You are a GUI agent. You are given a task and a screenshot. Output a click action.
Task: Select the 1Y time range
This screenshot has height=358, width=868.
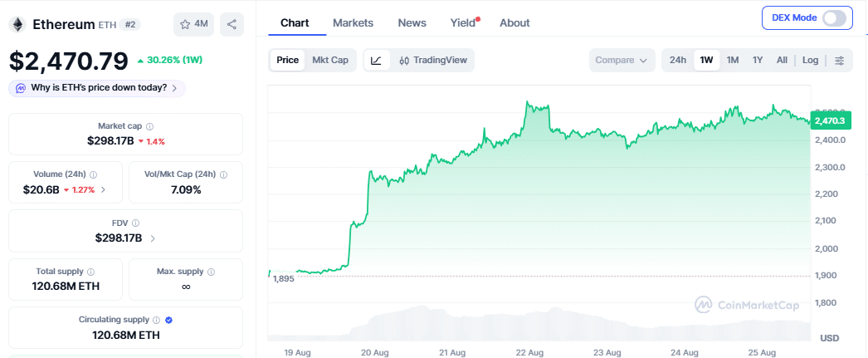coord(758,60)
